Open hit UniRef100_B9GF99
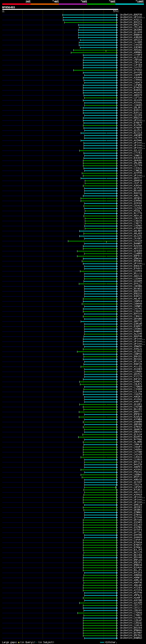 (x=131, y=15)
